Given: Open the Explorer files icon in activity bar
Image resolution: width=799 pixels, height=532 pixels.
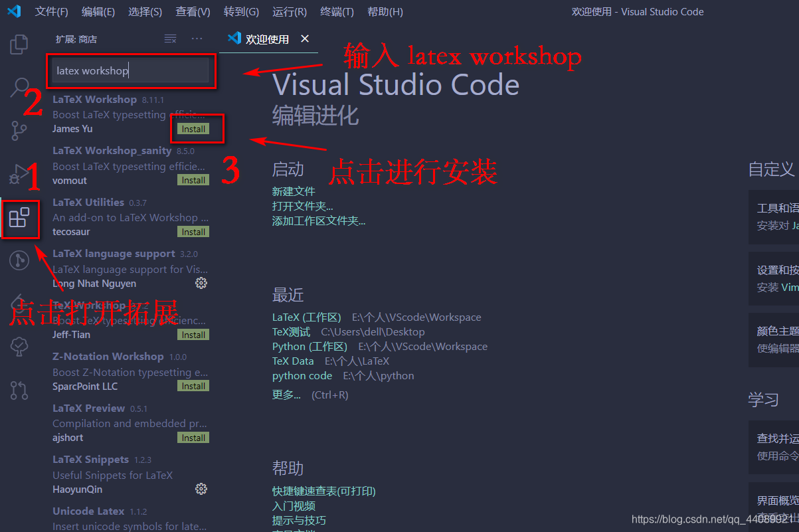Looking at the screenshot, I should pos(19,44).
